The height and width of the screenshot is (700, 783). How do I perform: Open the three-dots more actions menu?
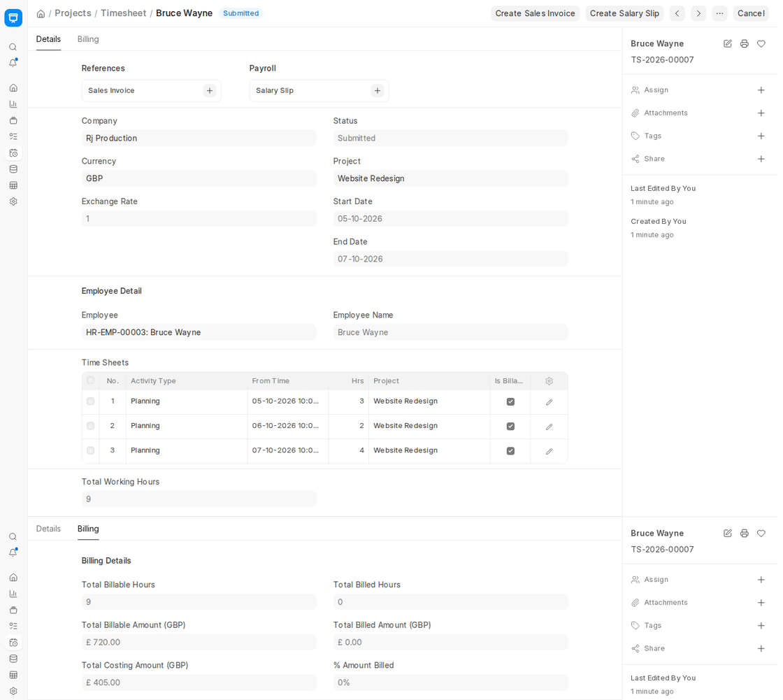click(x=719, y=13)
